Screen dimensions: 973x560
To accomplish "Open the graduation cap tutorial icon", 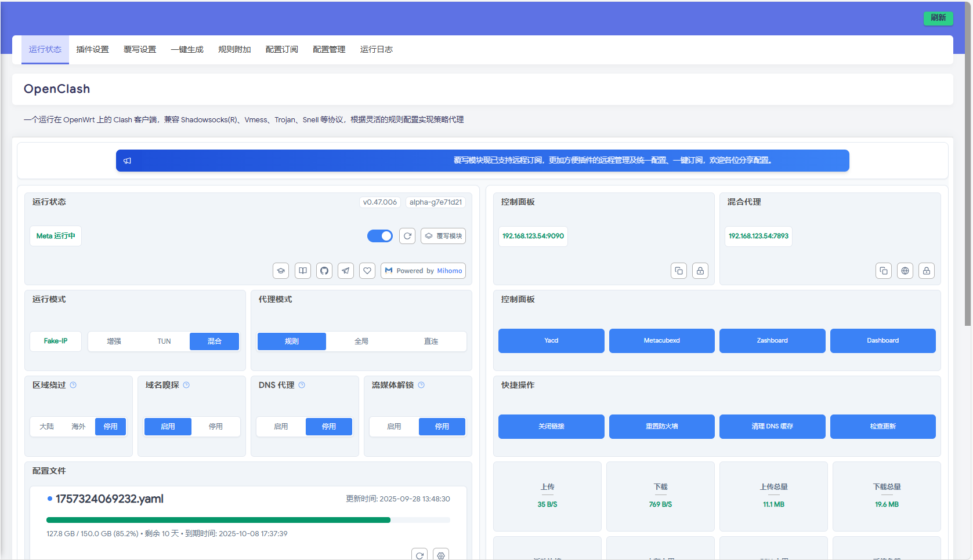I will tap(281, 271).
